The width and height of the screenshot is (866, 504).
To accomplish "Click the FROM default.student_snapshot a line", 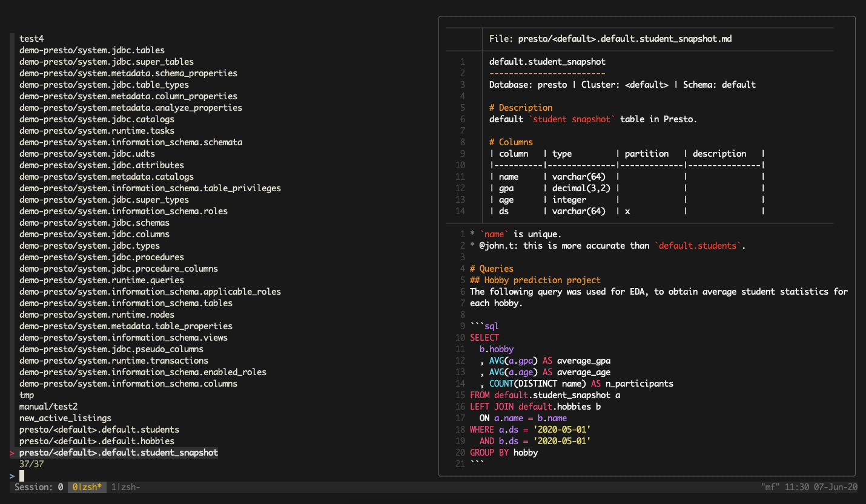I will [x=545, y=395].
